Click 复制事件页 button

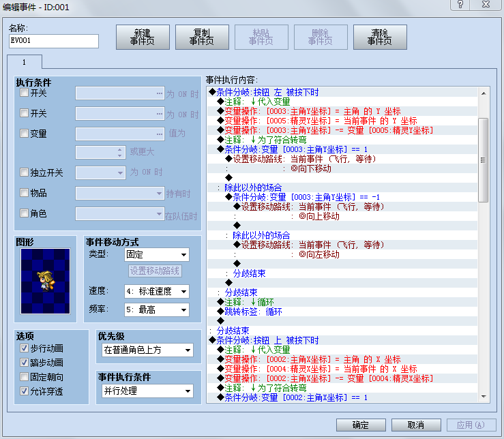[202, 37]
